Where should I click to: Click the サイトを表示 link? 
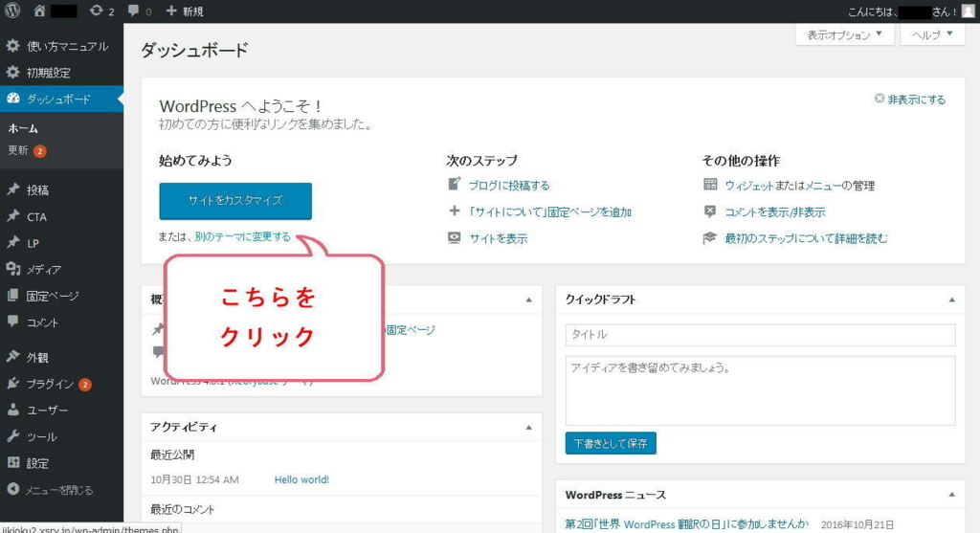coord(498,238)
